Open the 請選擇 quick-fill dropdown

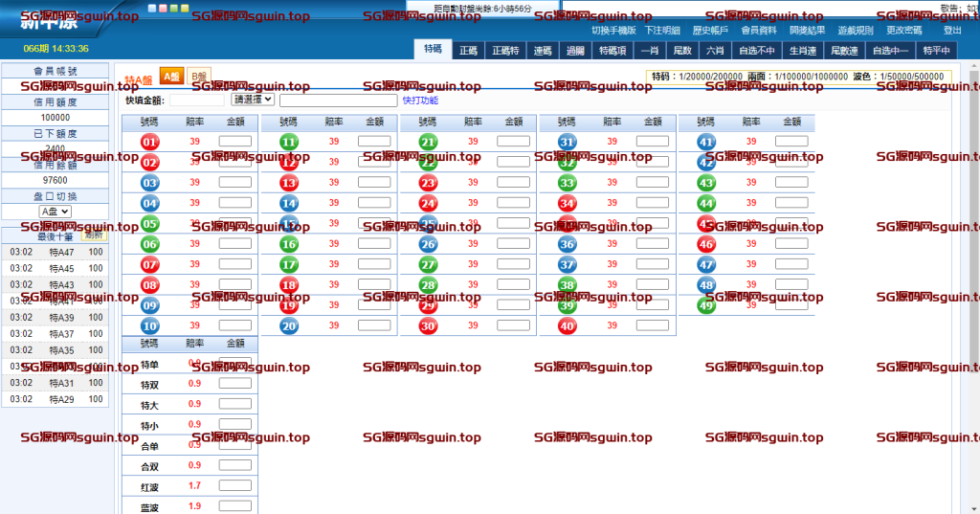coord(253,100)
